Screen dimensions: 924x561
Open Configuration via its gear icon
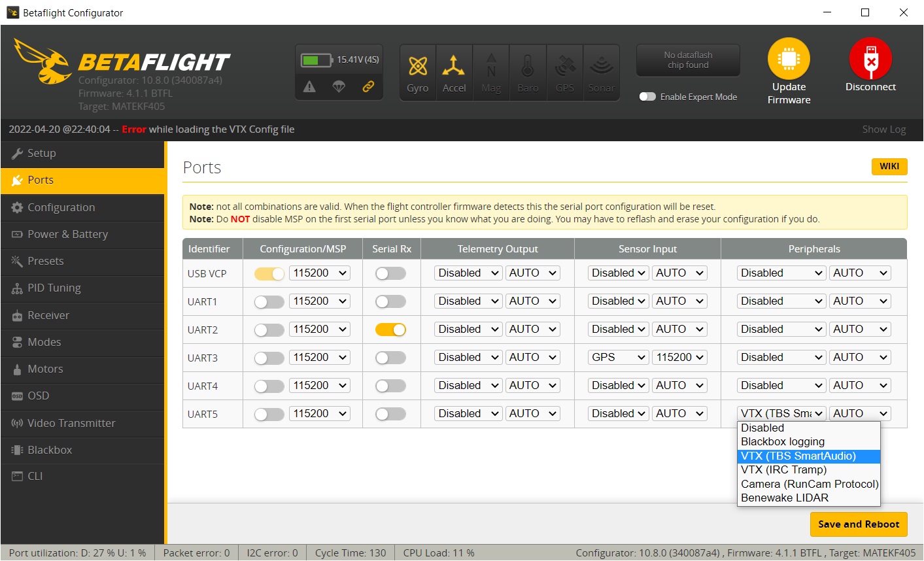click(x=18, y=207)
